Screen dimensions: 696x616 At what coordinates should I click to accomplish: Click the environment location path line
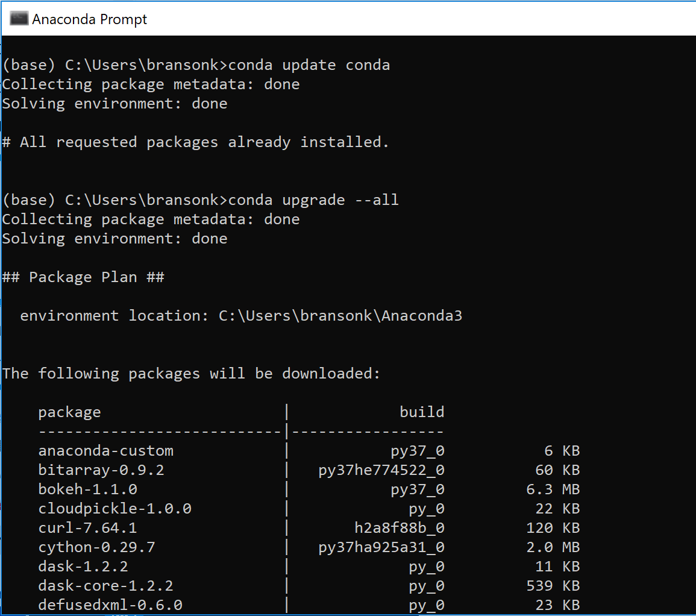point(241,316)
